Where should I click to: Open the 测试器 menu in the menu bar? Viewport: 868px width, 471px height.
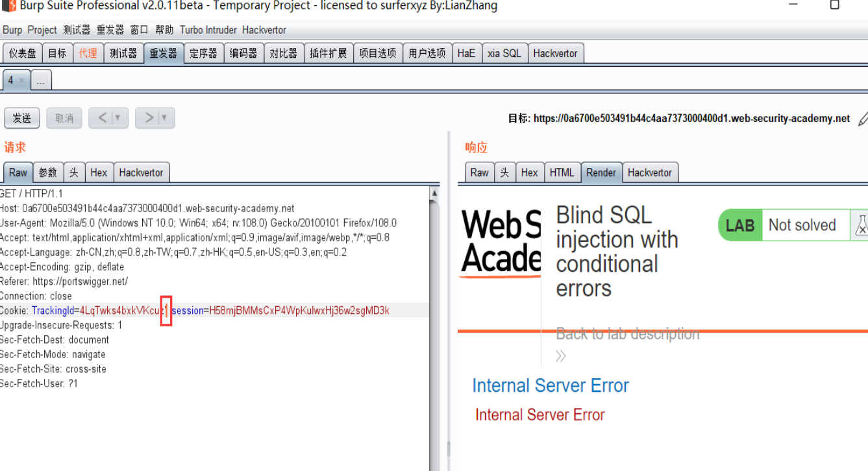coord(77,30)
